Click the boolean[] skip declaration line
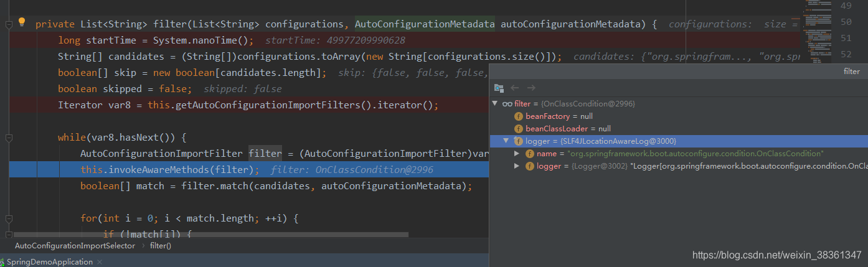 [x=192, y=73]
